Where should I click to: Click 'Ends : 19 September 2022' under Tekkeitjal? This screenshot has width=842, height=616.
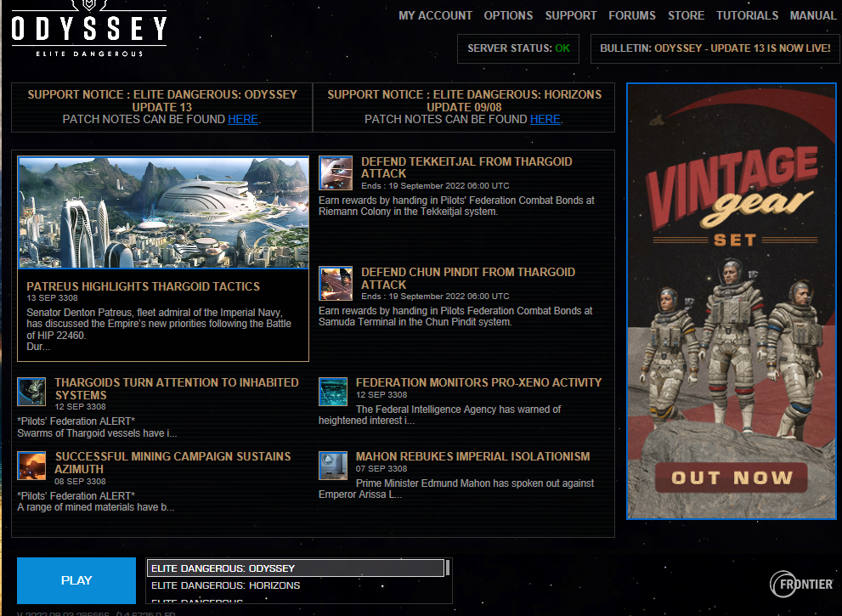(436, 186)
